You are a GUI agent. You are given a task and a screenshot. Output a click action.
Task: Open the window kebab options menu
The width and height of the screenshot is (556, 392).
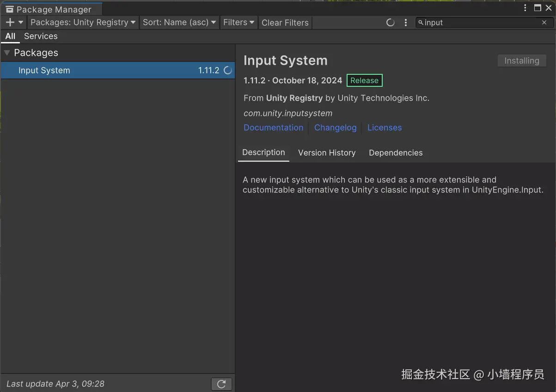[525, 8]
